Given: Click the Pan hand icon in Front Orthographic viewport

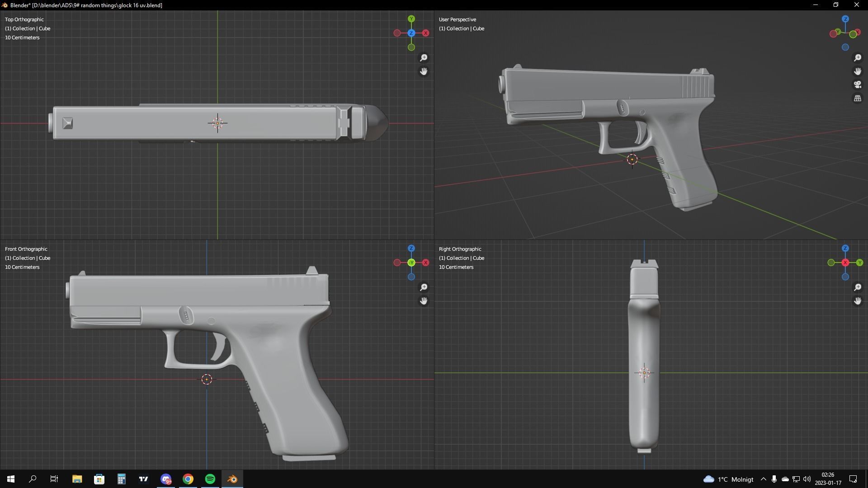Looking at the screenshot, I should [424, 301].
